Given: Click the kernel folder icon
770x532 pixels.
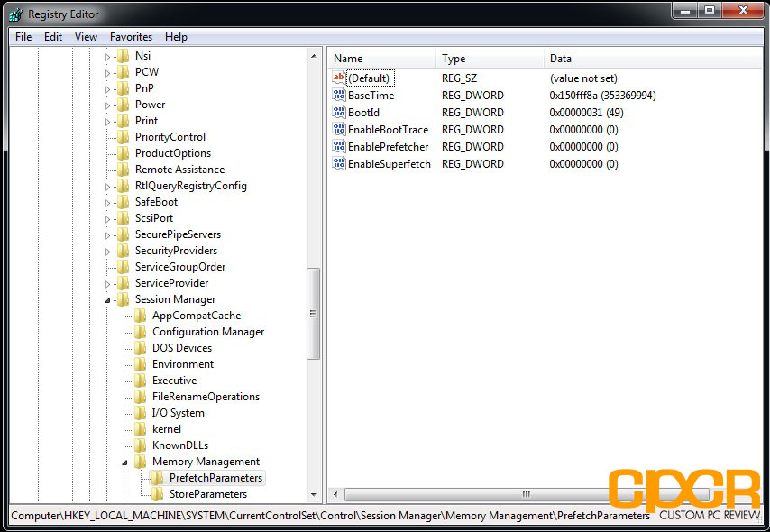Looking at the screenshot, I should (140, 429).
